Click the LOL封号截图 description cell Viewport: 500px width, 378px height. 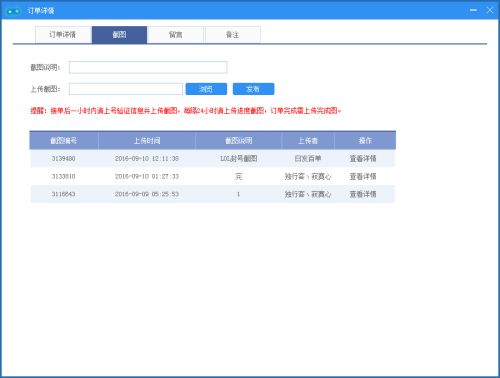pyautogui.click(x=239, y=158)
